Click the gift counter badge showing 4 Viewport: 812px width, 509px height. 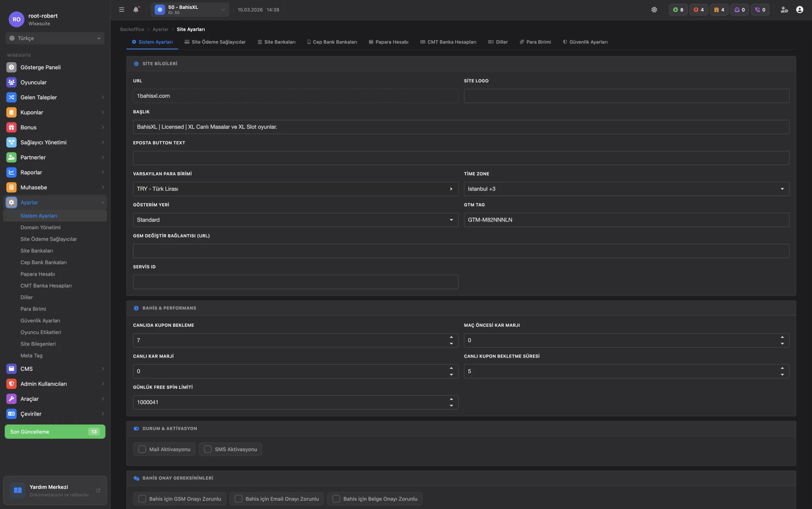coord(719,10)
